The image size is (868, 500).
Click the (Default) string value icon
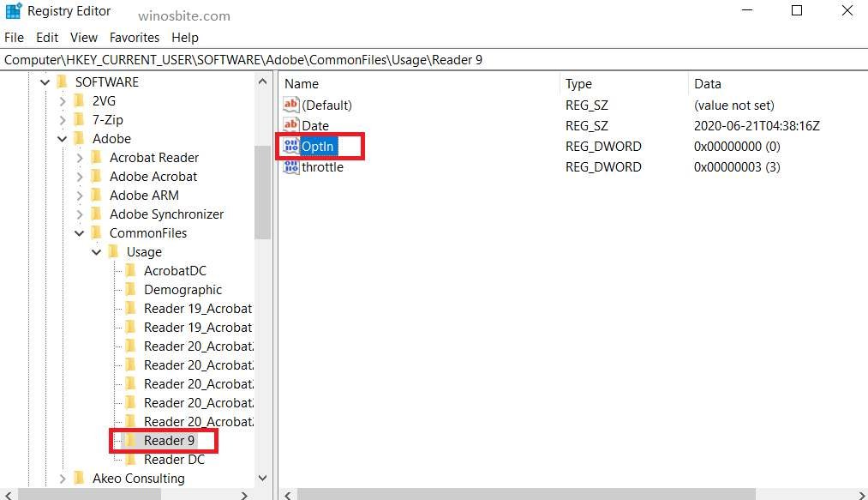(292, 105)
